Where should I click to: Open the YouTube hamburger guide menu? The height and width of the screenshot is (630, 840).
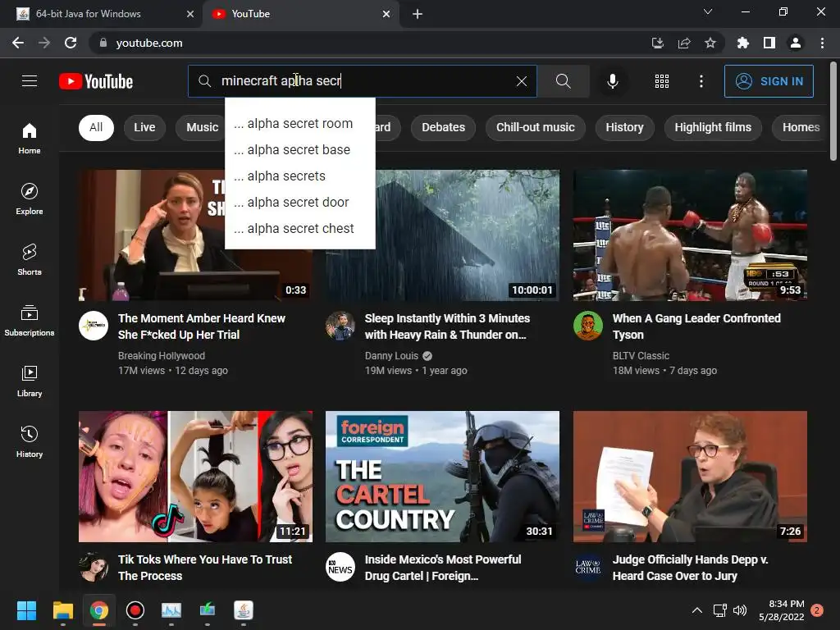click(x=30, y=81)
